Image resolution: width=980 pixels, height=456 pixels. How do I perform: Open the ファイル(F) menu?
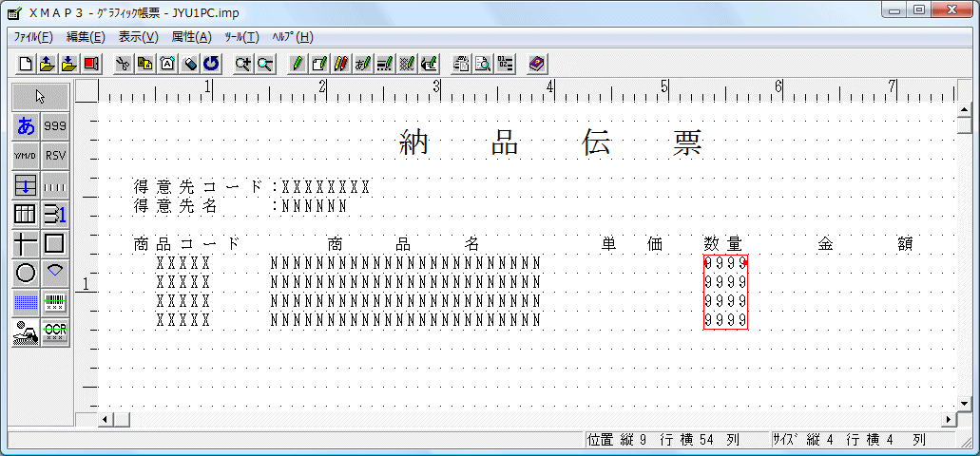pyautogui.click(x=34, y=37)
